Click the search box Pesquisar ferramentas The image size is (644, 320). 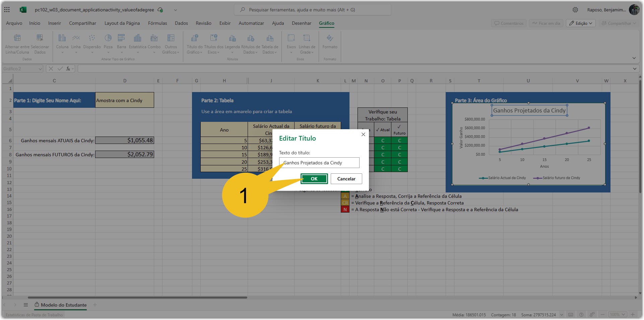tap(312, 10)
